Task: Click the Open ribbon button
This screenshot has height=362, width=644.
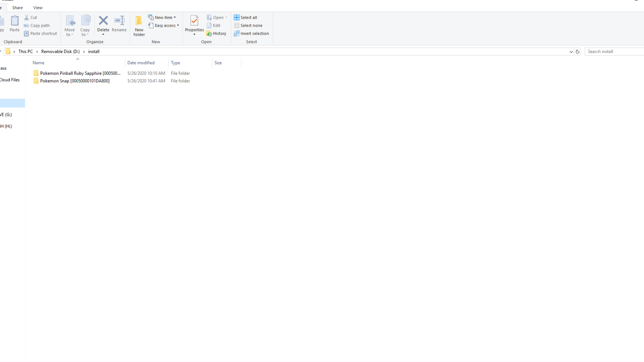Action: 217,17
